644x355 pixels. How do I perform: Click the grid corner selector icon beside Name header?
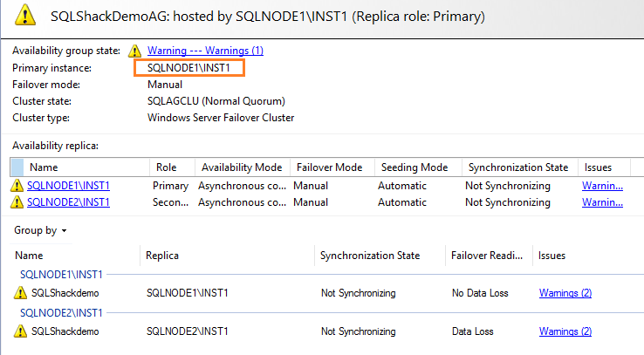(17, 167)
